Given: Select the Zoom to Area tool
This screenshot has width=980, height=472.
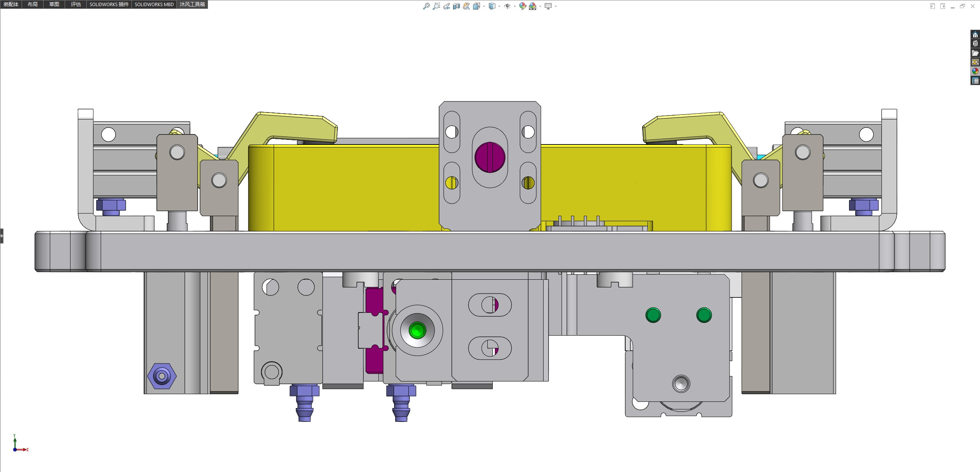Looking at the screenshot, I should [436, 6].
